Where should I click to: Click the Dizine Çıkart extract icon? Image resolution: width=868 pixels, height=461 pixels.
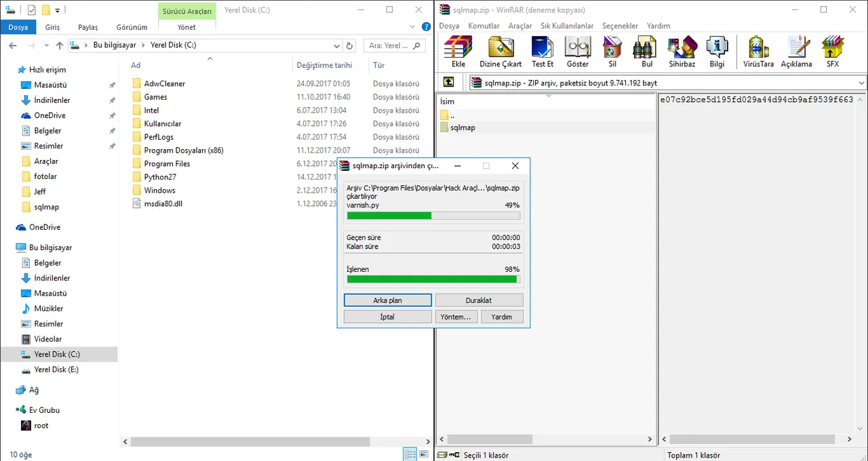[x=500, y=52]
